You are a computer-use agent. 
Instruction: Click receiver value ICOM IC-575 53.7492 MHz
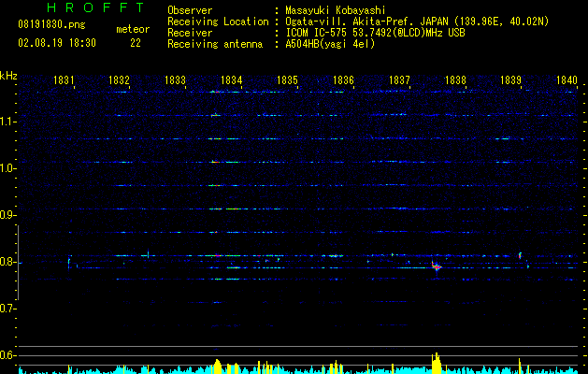coord(375,33)
